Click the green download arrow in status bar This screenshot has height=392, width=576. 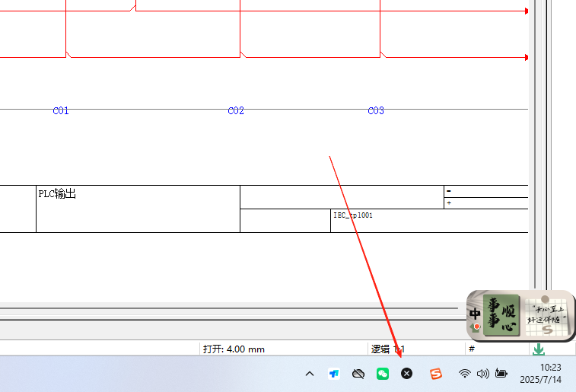tap(538, 349)
